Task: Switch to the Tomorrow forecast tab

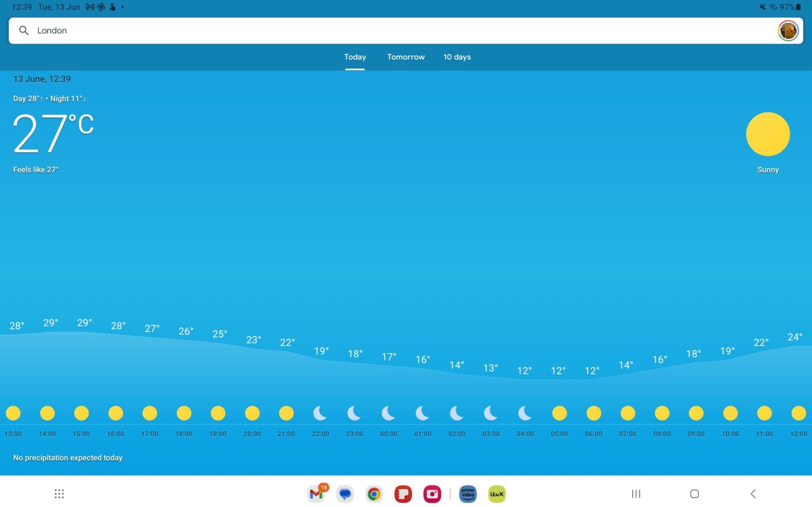Action: coord(405,57)
